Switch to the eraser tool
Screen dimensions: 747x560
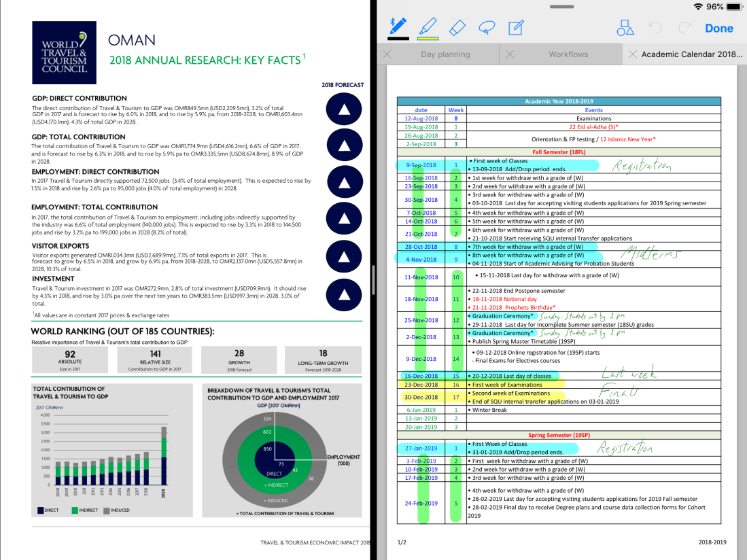tap(457, 27)
